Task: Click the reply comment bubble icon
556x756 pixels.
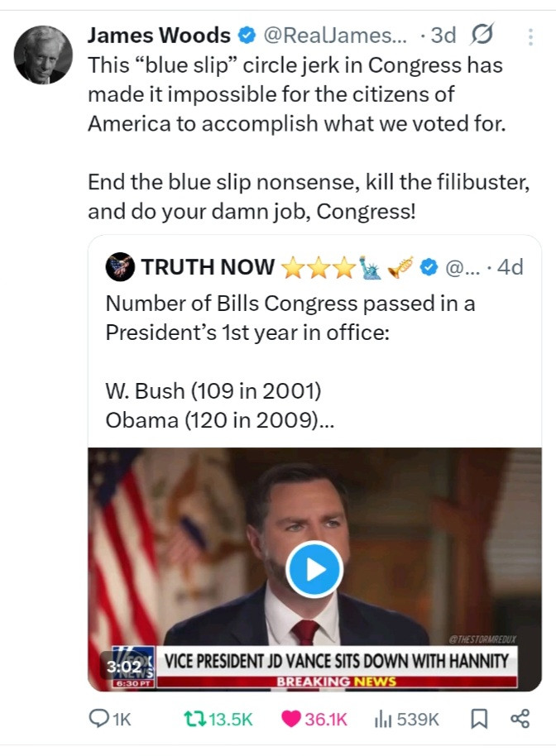Action: coord(98,719)
